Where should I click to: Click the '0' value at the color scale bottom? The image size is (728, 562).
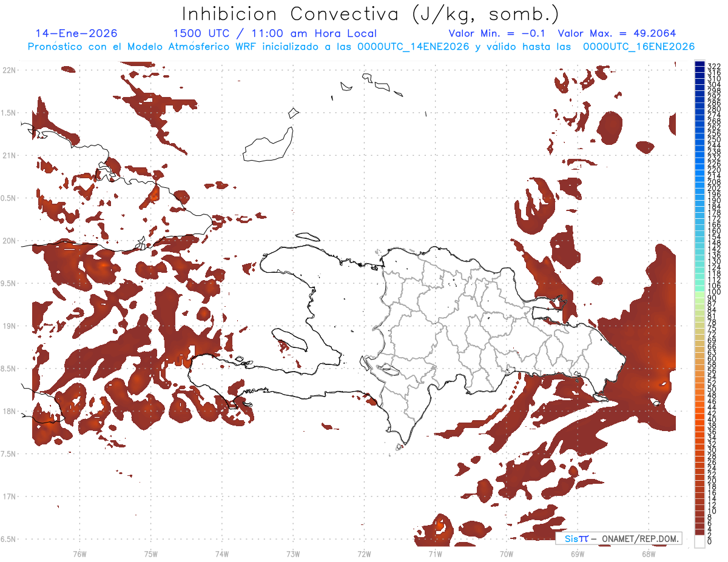(x=710, y=541)
